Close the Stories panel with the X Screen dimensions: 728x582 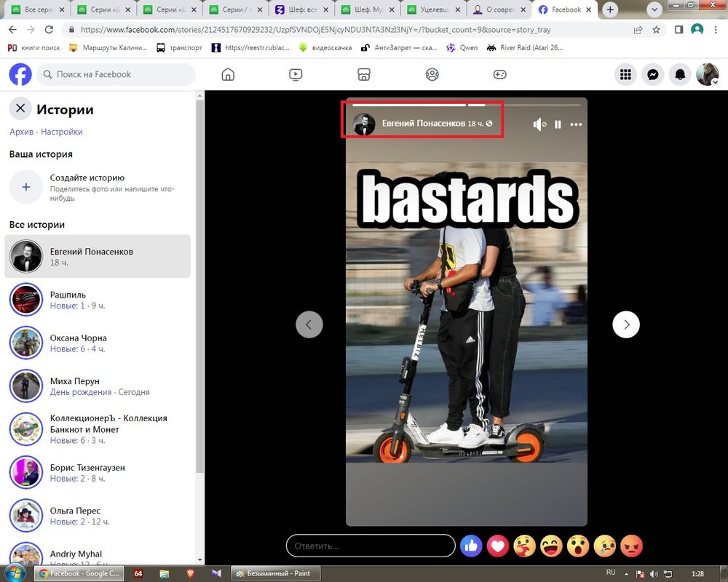click(20, 108)
